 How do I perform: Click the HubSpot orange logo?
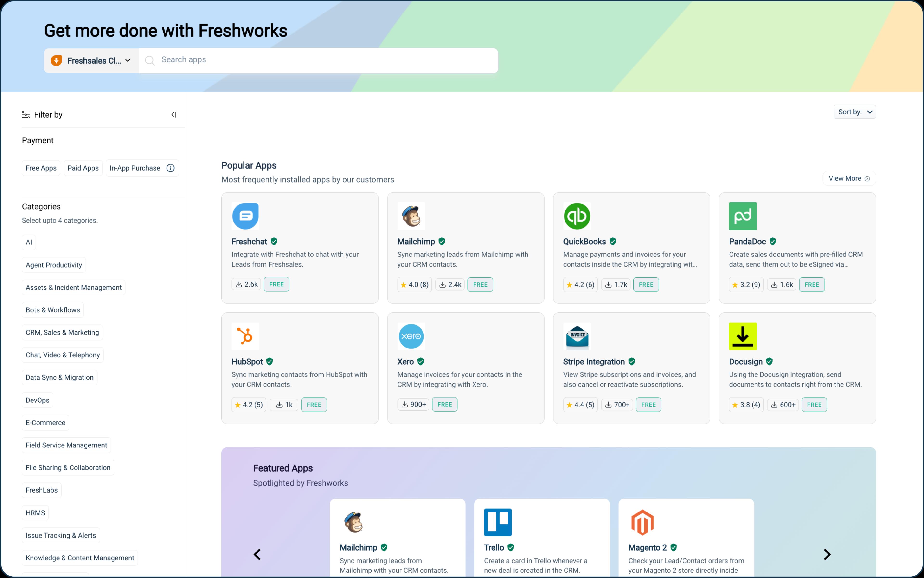coord(245,336)
